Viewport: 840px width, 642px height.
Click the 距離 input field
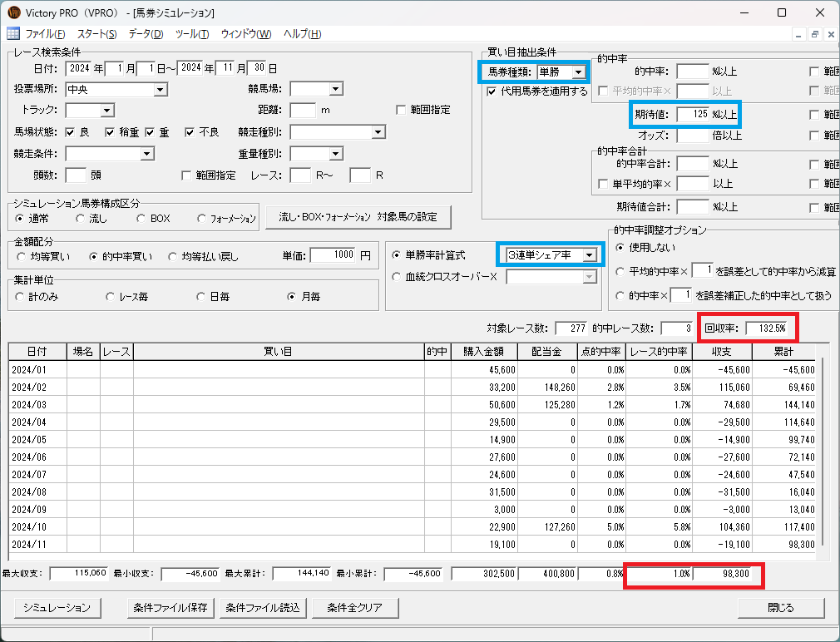pos(303,111)
